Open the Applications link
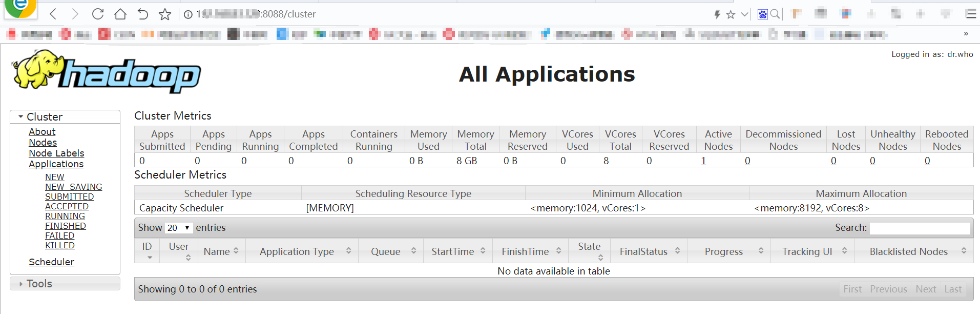Viewport: 980px width, 314px height. point(56,164)
